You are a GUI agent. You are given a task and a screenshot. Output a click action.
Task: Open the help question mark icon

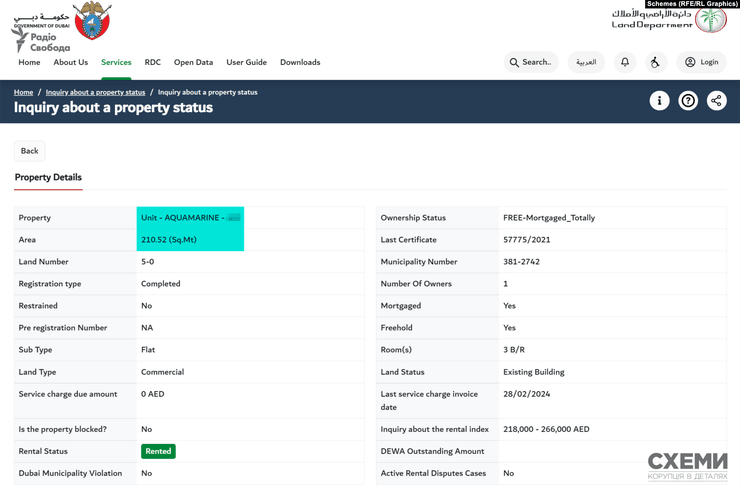(x=688, y=101)
